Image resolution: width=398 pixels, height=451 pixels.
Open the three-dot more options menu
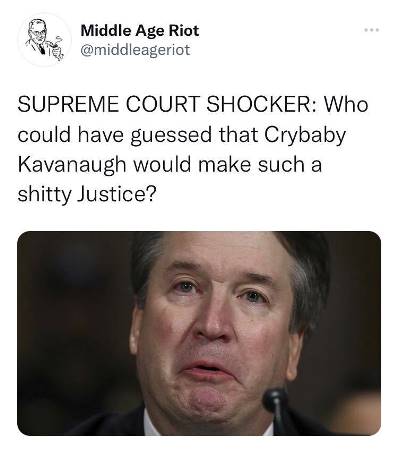(x=372, y=30)
